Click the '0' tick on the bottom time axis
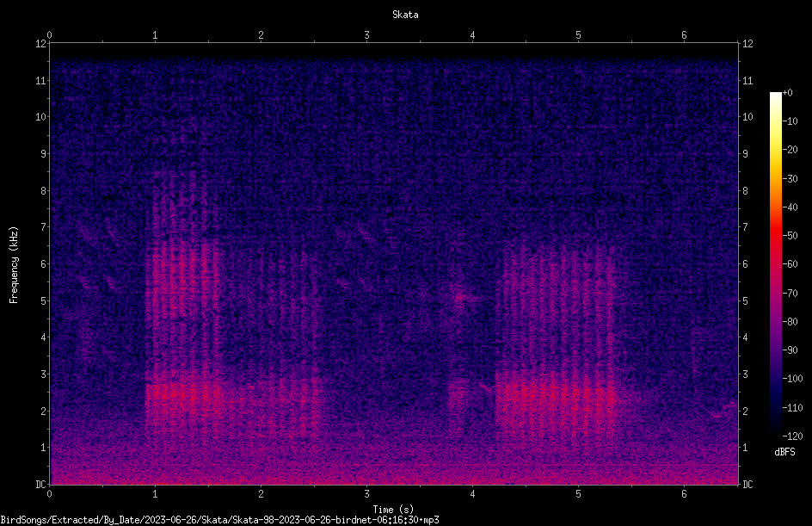This screenshot has width=812, height=526. [x=49, y=494]
